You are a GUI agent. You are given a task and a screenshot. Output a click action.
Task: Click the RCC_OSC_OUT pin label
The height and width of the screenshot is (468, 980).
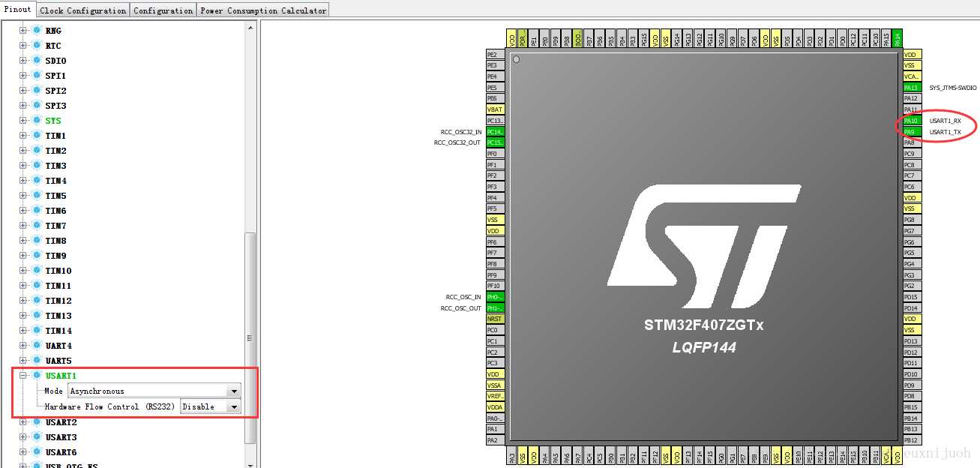[461, 308]
